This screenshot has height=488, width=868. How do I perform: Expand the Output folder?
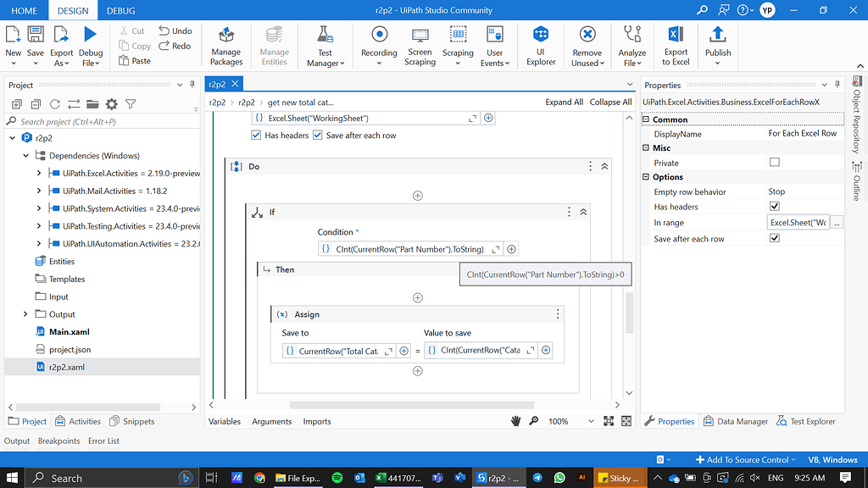[x=25, y=313]
